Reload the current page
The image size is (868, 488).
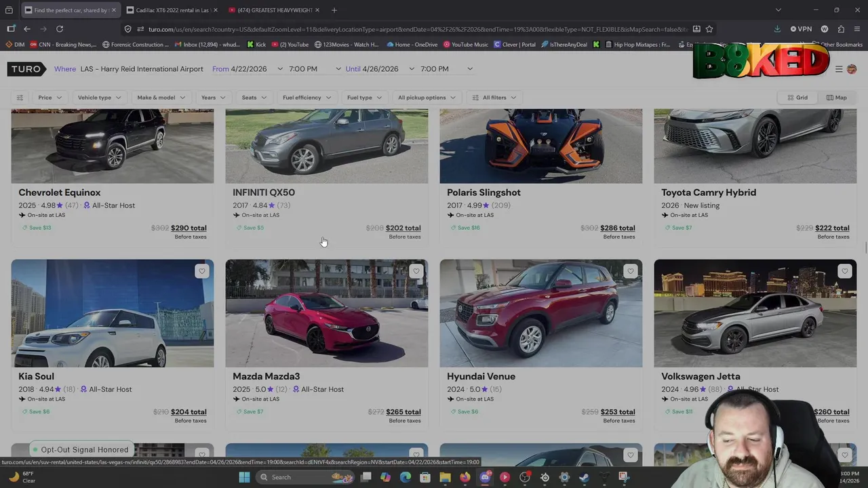(60, 29)
